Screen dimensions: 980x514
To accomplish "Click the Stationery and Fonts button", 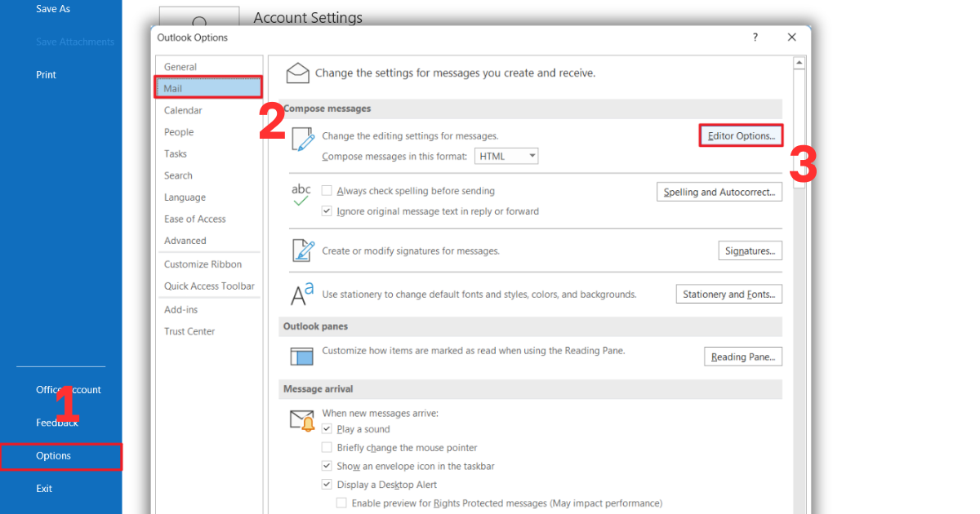I will tap(728, 295).
